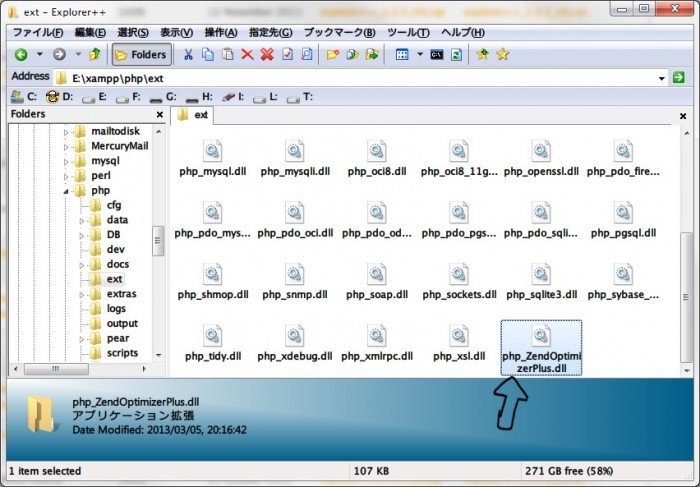Viewport: 700px width, 487px height.
Task: Go up one folder level
Action: (x=95, y=54)
